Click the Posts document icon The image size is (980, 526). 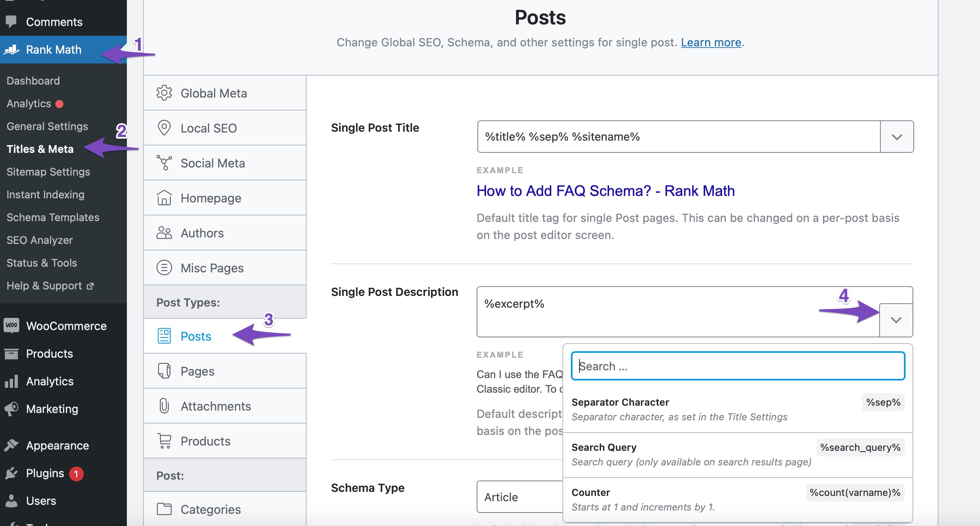pyautogui.click(x=164, y=336)
